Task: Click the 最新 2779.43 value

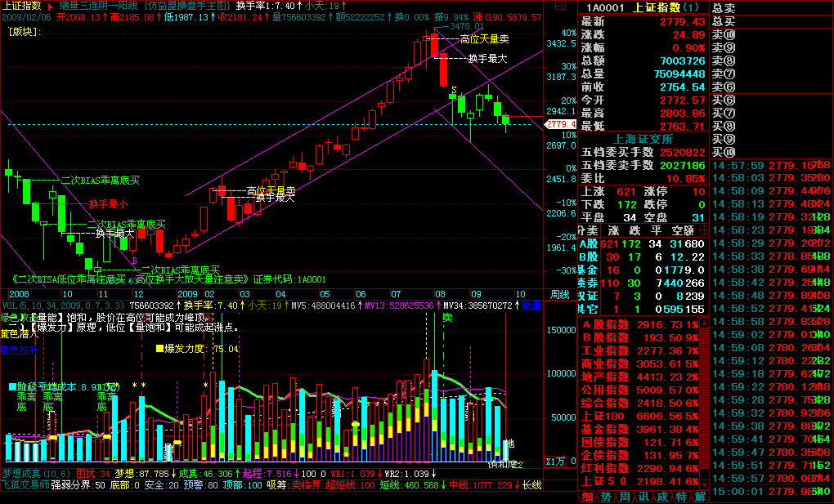Action: tap(683, 22)
